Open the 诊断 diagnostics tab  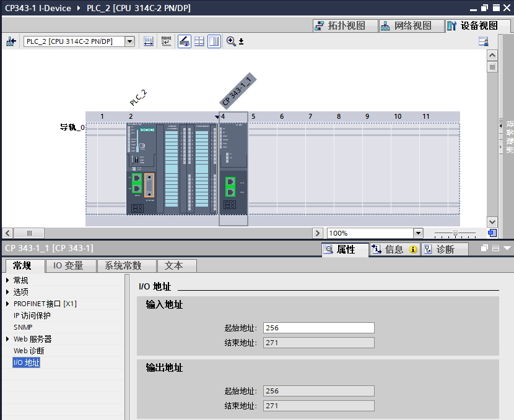[x=445, y=249]
